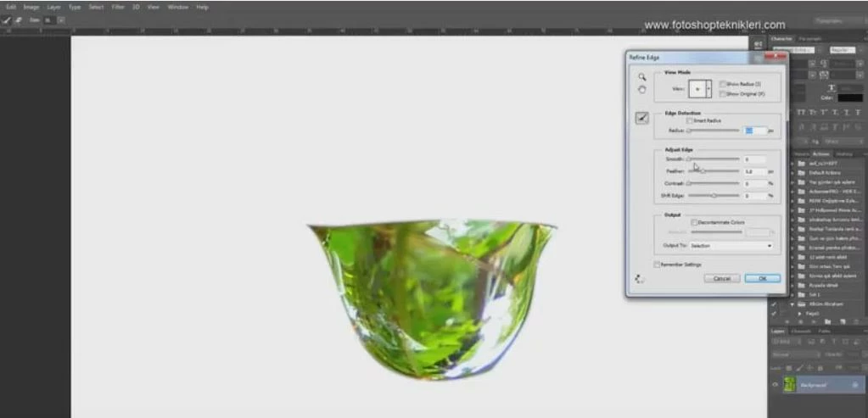
Task: Open the anti-aliasing dropdown in Character panel
Action: (842, 142)
